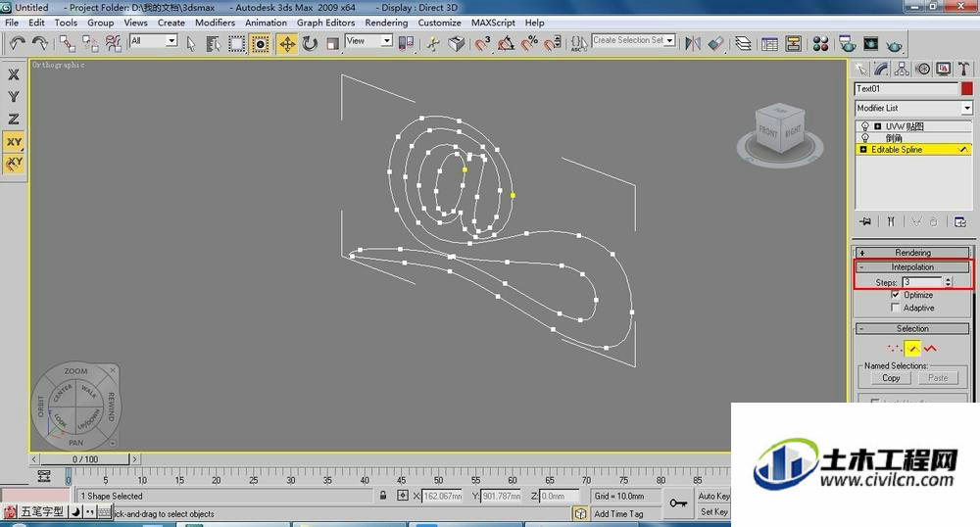The width and height of the screenshot is (980, 527).
Task: Activate the Unlink Selection tool
Action: click(x=90, y=43)
